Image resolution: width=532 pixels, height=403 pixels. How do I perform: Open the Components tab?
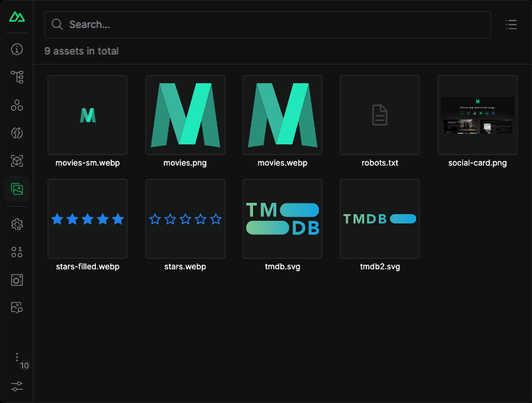pyautogui.click(x=17, y=106)
